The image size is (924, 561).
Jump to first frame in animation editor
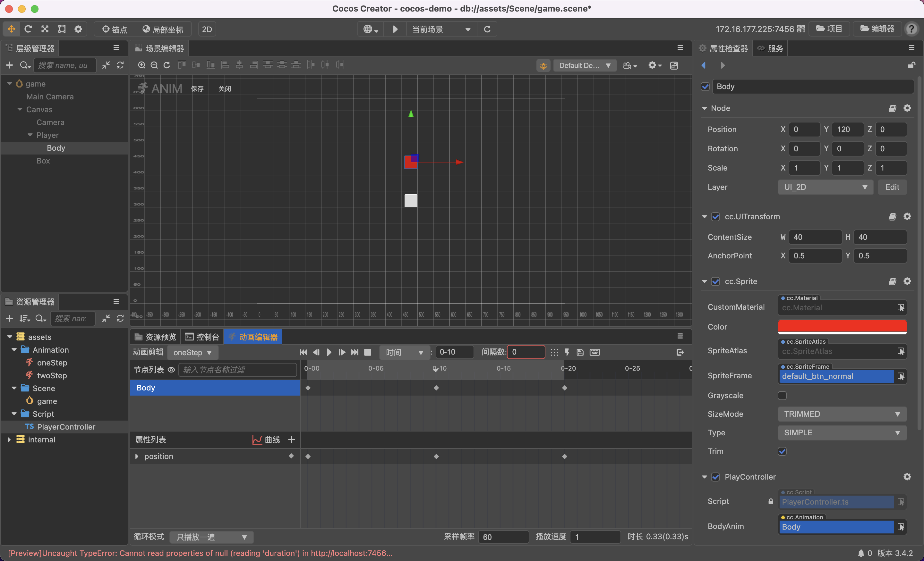pyautogui.click(x=304, y=352)
